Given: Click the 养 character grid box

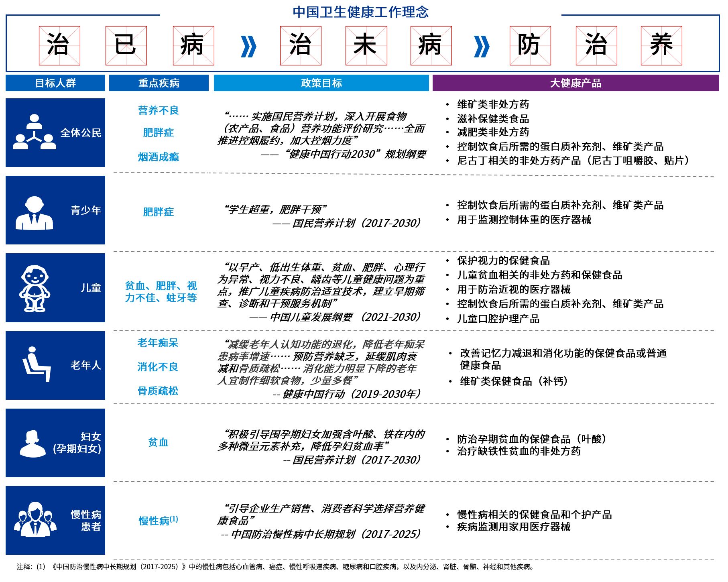Looking at the screenshot, I should (x=661, y=46).
